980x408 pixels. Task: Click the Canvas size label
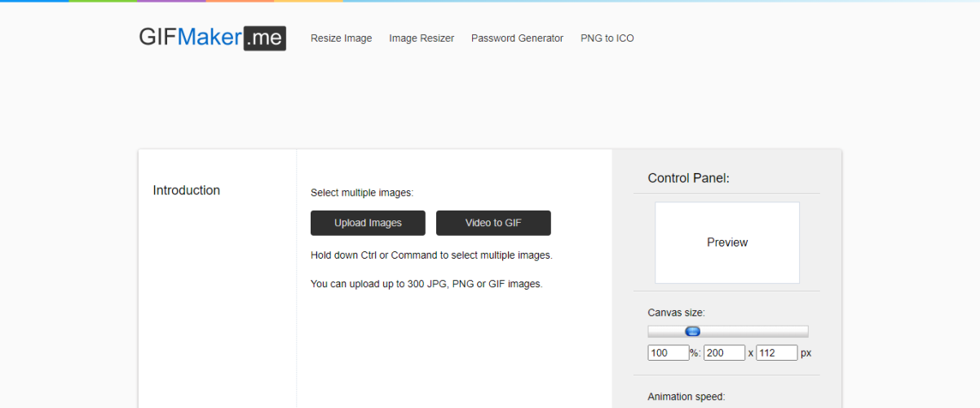[676, 313]
